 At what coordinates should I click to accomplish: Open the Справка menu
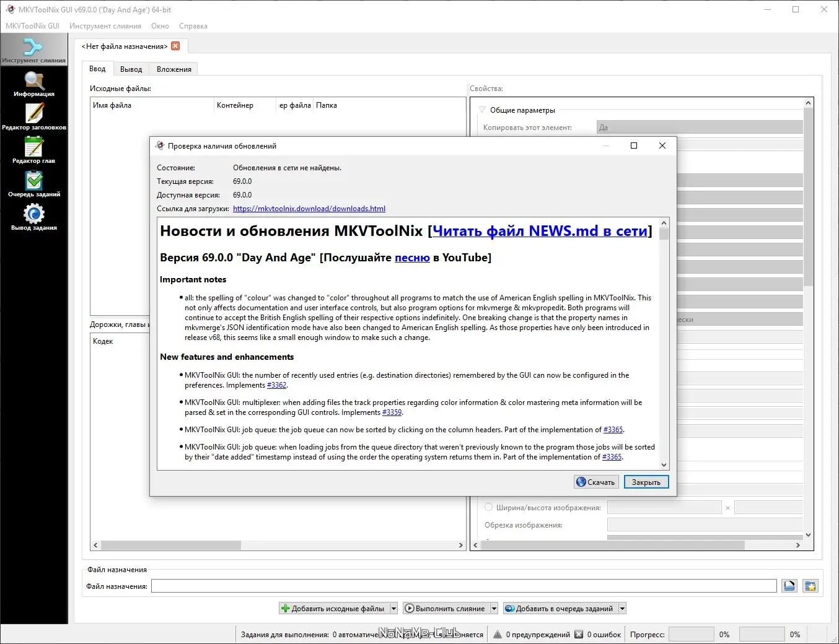(x=193, y=26)
